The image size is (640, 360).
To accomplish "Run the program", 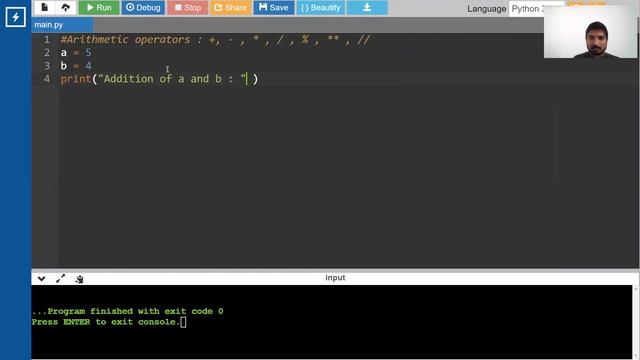I will pos(99,7).
